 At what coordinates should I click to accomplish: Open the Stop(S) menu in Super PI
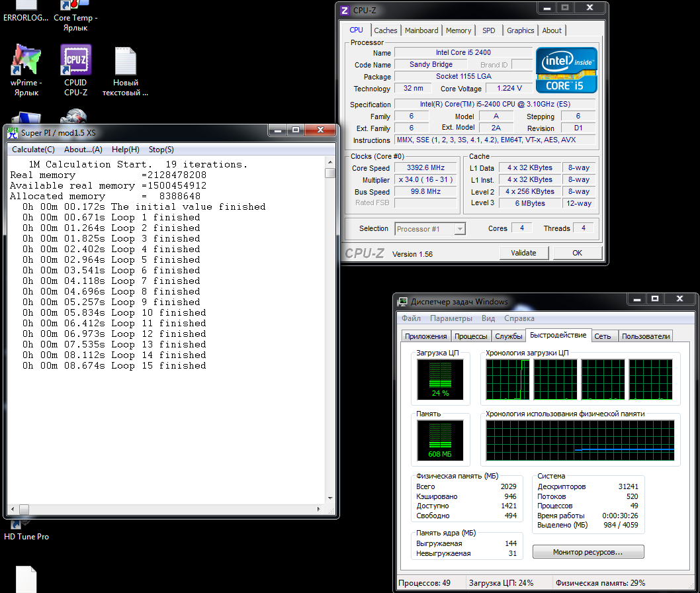click(161, 150)
